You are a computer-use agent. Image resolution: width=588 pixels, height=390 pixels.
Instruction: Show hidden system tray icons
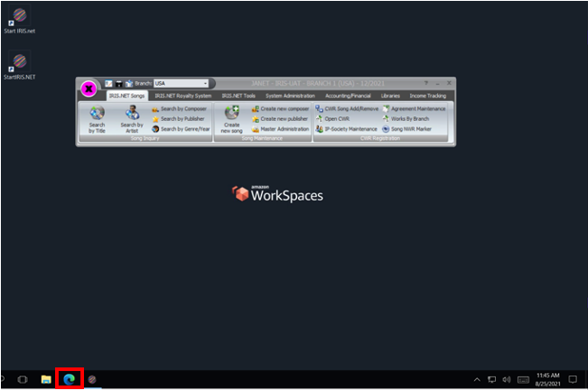477,379
